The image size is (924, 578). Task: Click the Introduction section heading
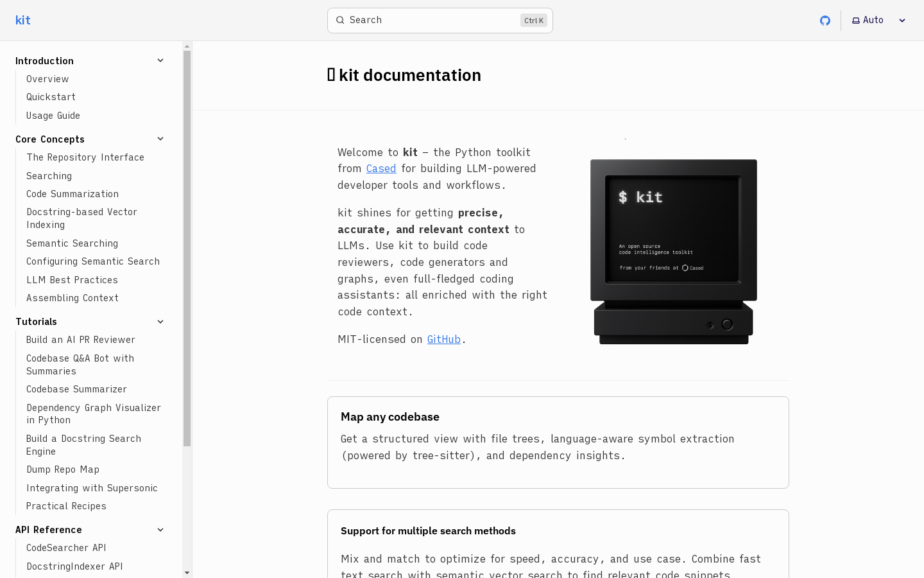coord(44,61)
